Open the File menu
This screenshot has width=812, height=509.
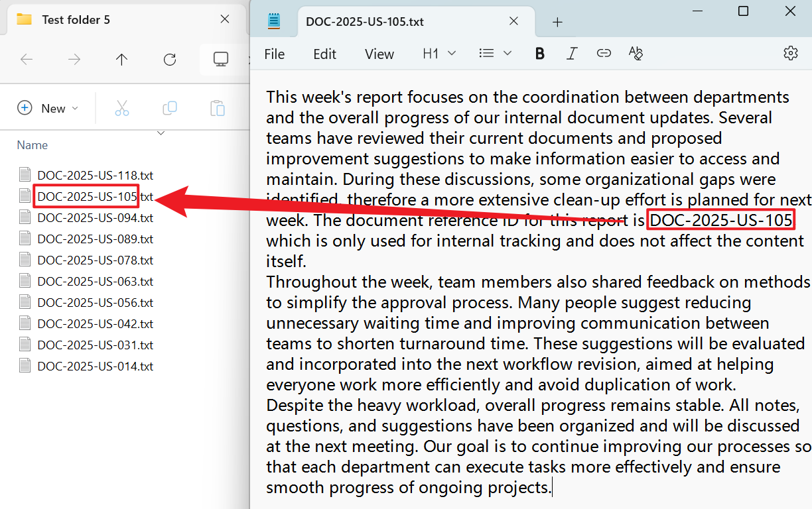(x=274, y=54)
